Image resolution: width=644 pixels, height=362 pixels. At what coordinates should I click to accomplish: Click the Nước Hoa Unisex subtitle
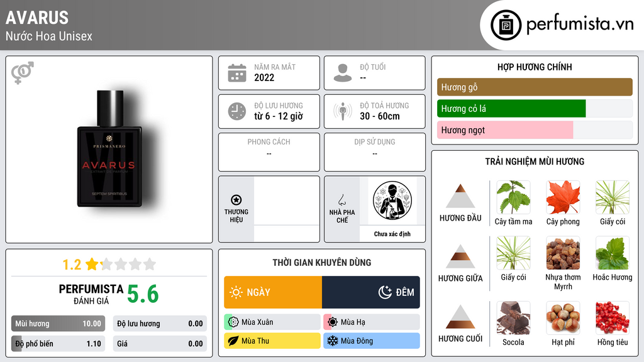click(49, 36)
